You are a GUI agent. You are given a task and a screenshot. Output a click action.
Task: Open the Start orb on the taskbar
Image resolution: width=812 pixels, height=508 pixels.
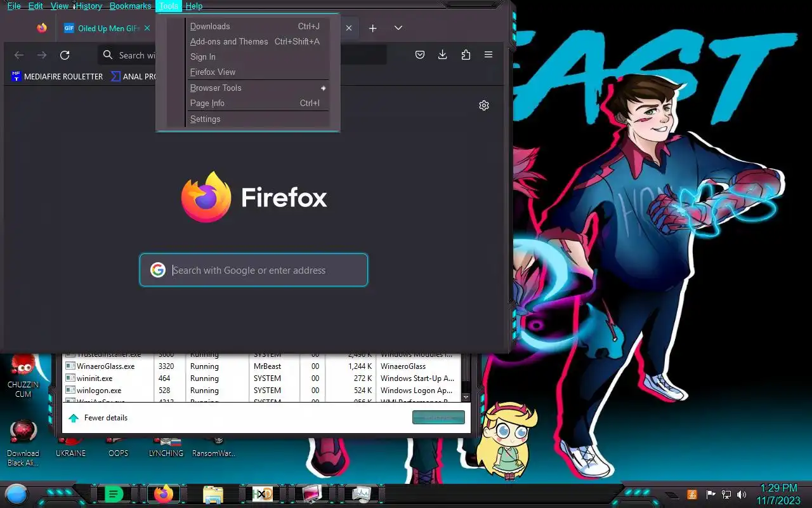coord(16,493)
